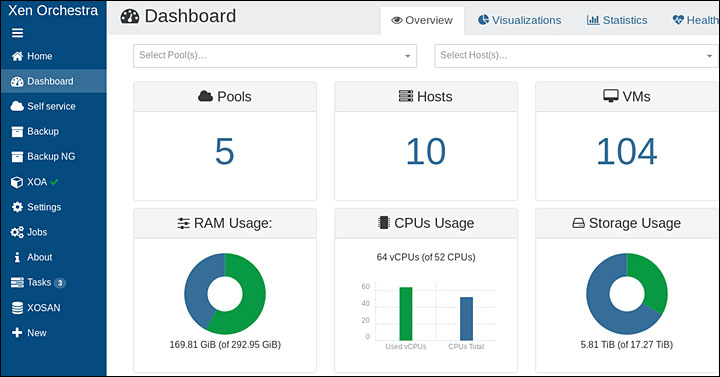Click the Settings gear icon

(17, 207)
